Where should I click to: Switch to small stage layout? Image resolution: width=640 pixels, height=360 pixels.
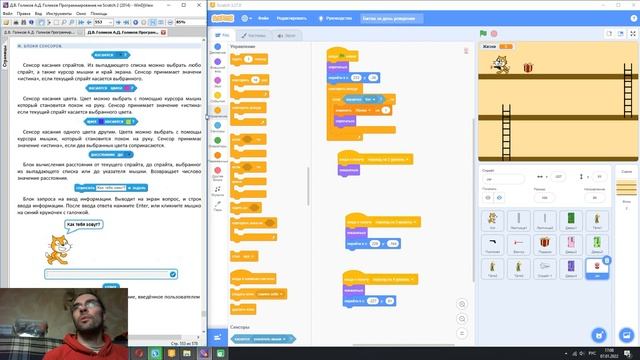pos(609,33)
